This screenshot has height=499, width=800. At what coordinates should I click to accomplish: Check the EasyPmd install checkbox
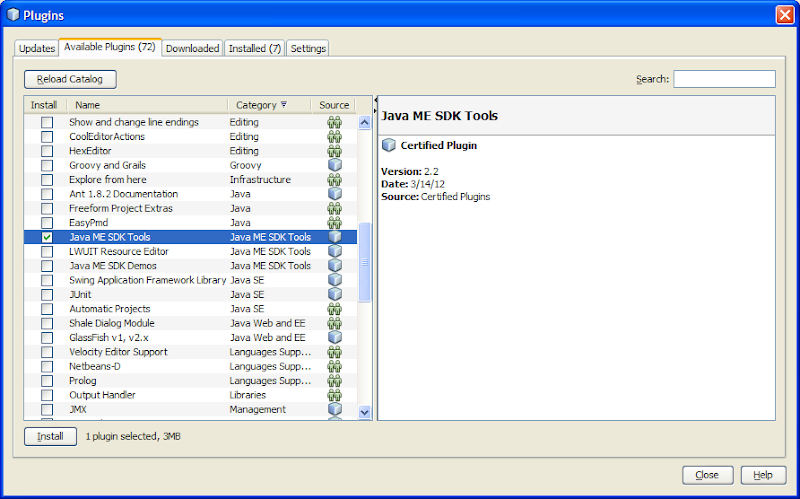tap(47, 223)
